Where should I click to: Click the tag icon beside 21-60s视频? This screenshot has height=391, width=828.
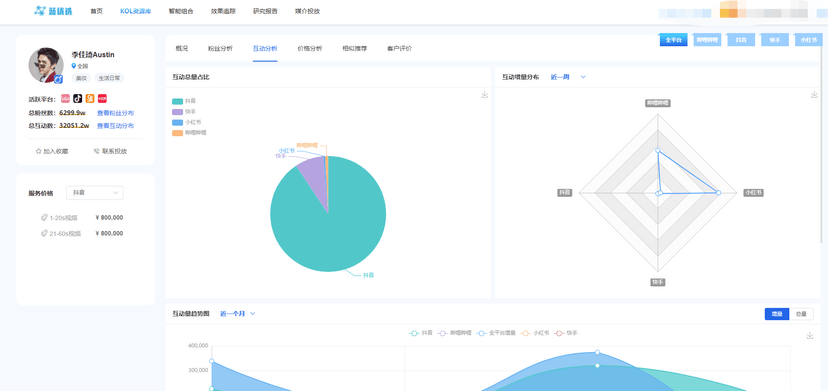pos(44,234)
